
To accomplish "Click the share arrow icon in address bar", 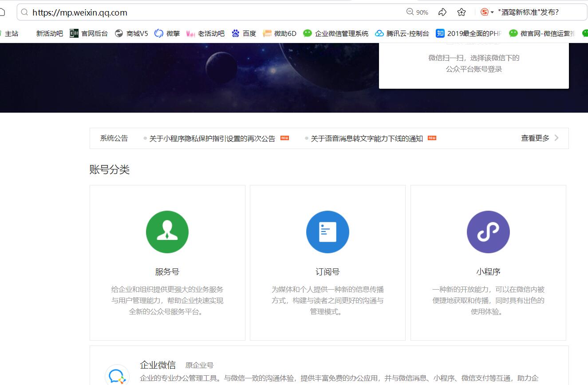I will (x=442, y=12).
